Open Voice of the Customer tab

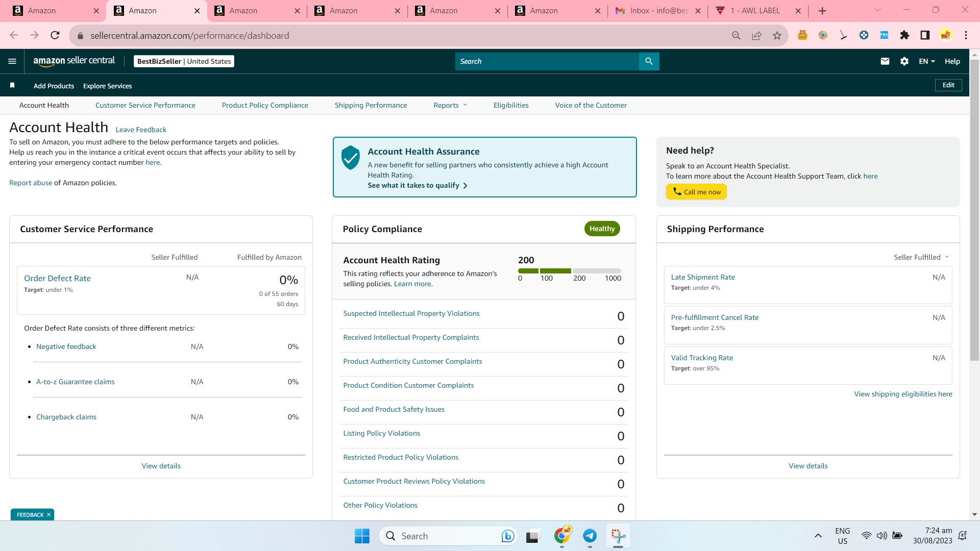tap(591, 105)
